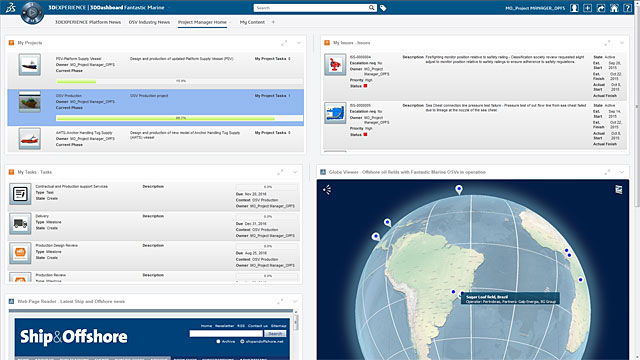Maximize the My Projects widget
The width and height of the screenshot is (640, 360).
point(284,43)
